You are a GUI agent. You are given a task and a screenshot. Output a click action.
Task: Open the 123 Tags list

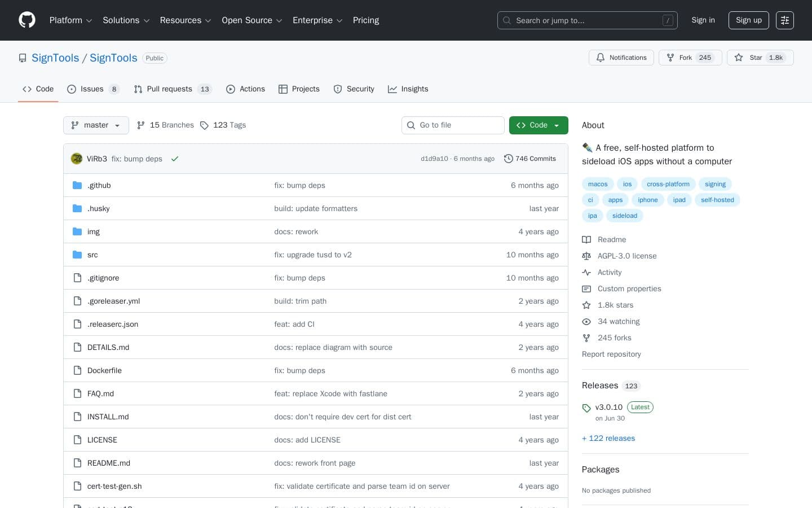(x=223, y=125)
